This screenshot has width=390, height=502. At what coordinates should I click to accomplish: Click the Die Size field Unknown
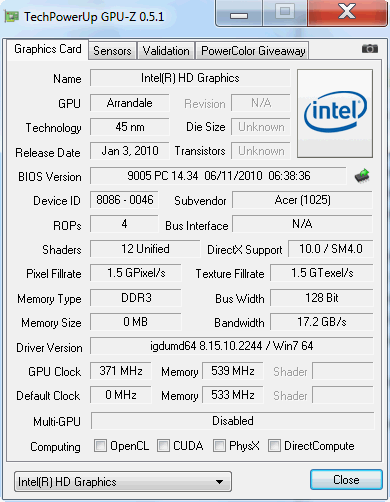(x=261, y=127)
